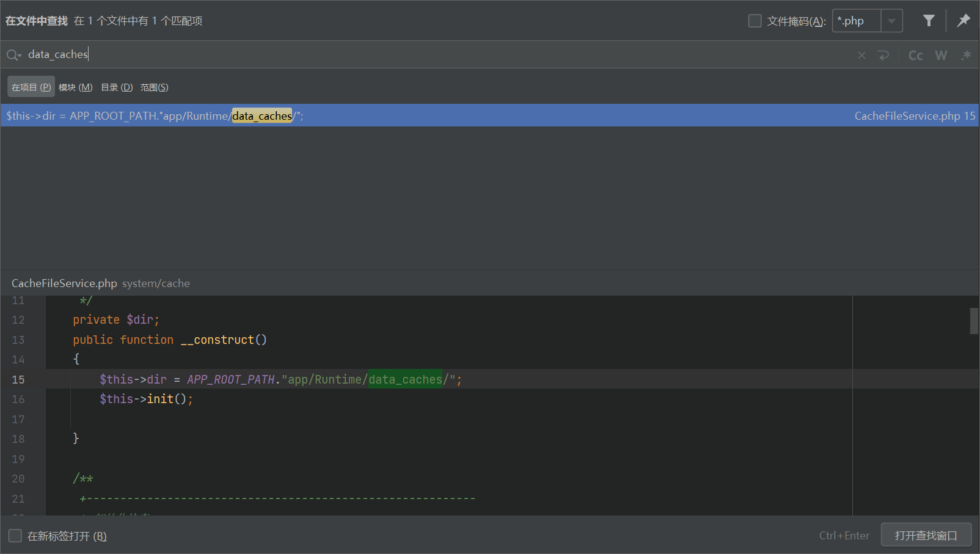Click the filter funnel icon
The image size is (980, 554).
pyautogui.click(x=929, y=21)
